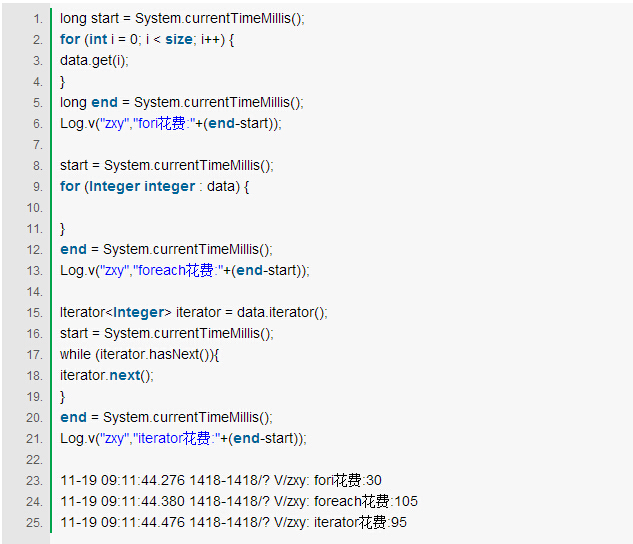Click 'start = System.currentTimeMillis();' on line 8
The image size is (633, 544).
(x=166, y=166)
